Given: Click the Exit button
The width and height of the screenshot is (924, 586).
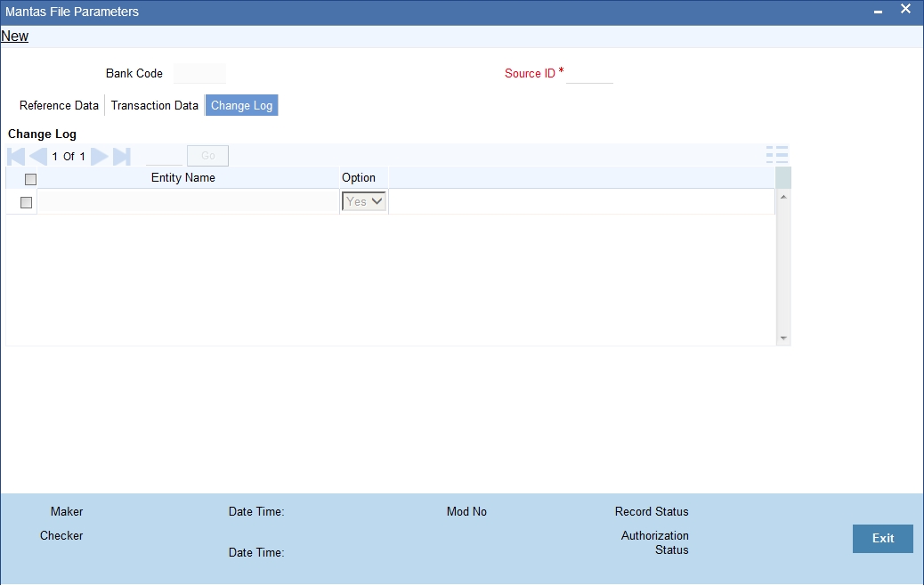Looking at the screenshot, I should [x=883, y=538].
